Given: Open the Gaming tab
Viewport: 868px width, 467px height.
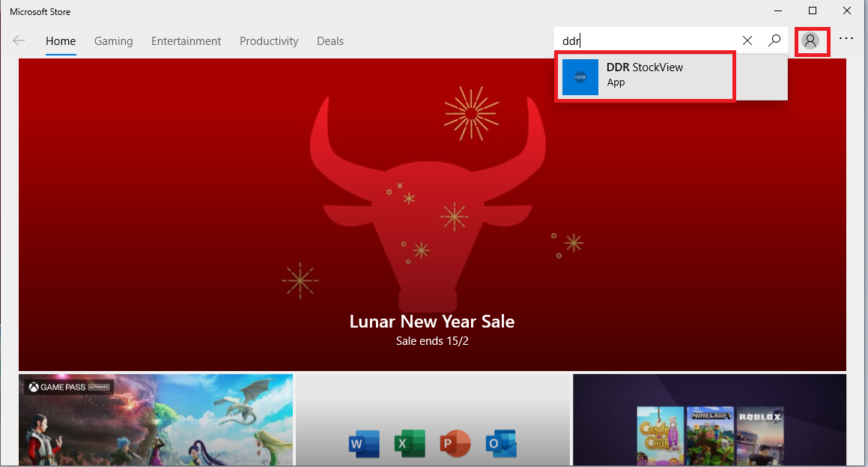Looking at the screenshot, I should coord(113,41).
